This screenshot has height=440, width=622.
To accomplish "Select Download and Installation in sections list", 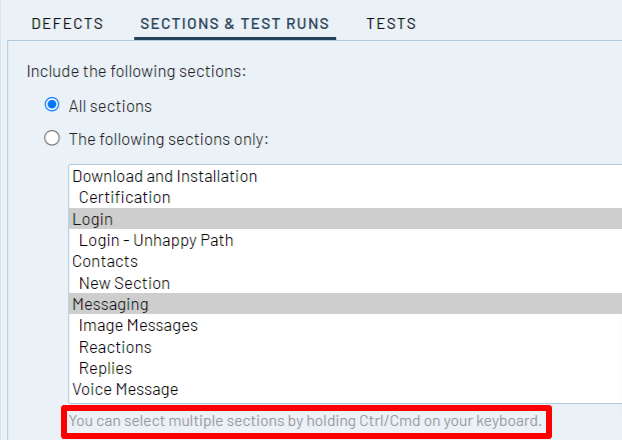I will [165, 176].
